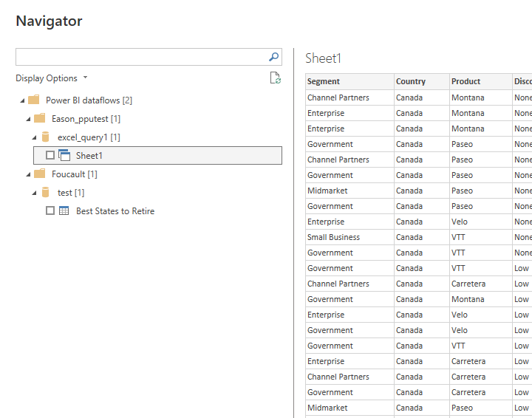Screen dimensions: 532x418
Task: Click the Product column header
Action: 481,82
